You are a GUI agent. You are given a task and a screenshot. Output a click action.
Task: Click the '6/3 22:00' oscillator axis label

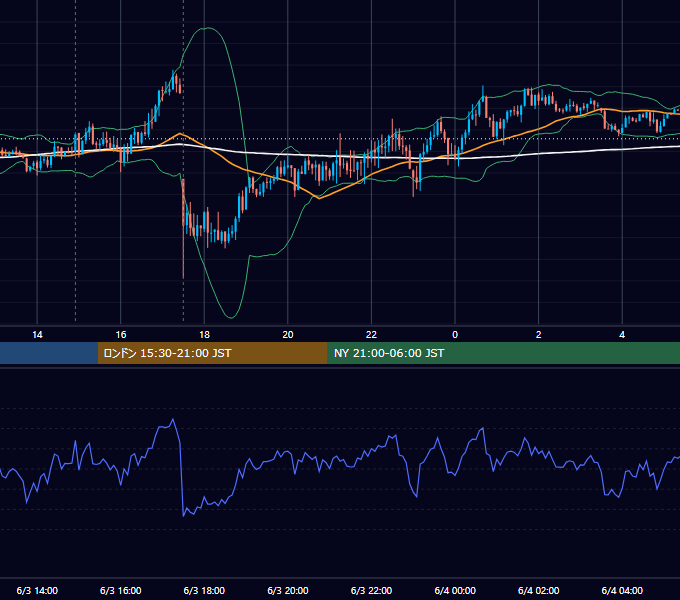tap(371, 590)
